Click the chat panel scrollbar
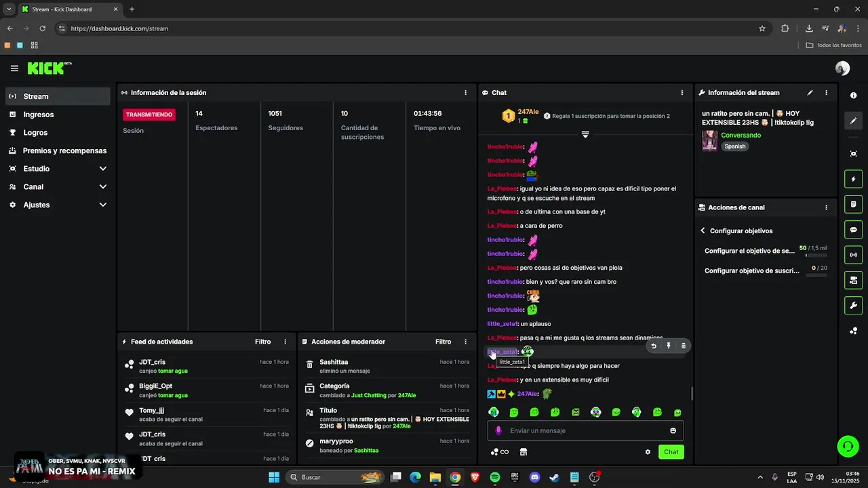Image resolution: width=868 pixels, height=488 pixels. (x=692, y=393)
